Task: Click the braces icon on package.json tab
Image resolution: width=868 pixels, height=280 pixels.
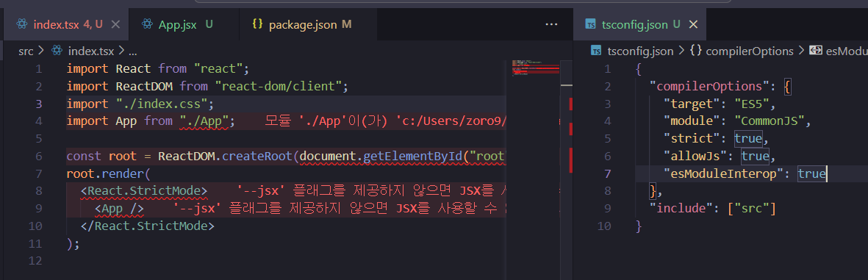Action: coord(257,24)
